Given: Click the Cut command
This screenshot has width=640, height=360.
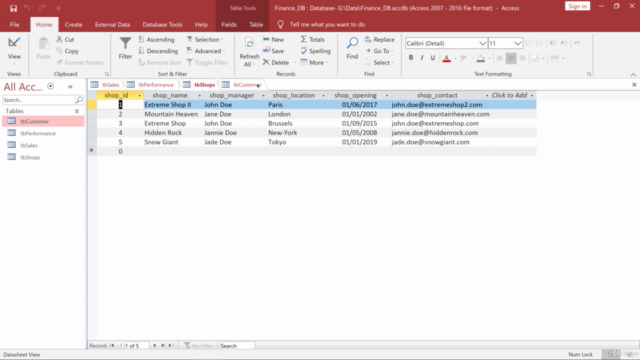Looking at the screenshot, I should pyautogui.click(x=66, y=40).
